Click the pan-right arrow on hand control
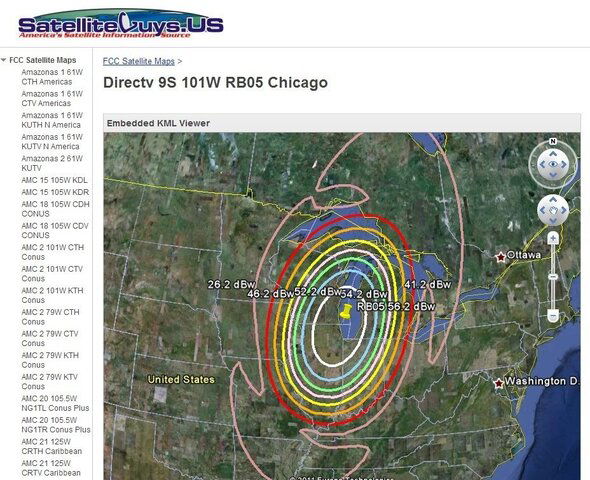Screen dimensions: 590x480 point(564,210)
